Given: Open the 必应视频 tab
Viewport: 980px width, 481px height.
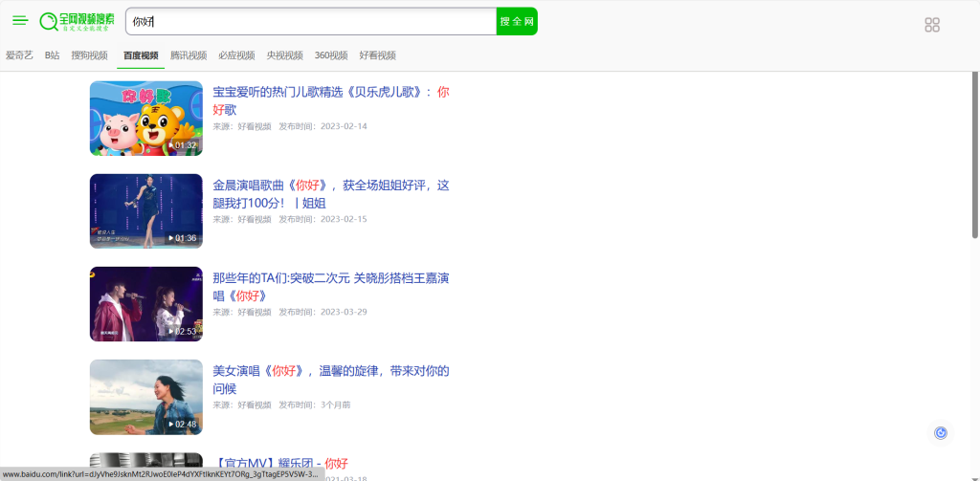Looking at the screenshot, I should [x=236, y=55].
